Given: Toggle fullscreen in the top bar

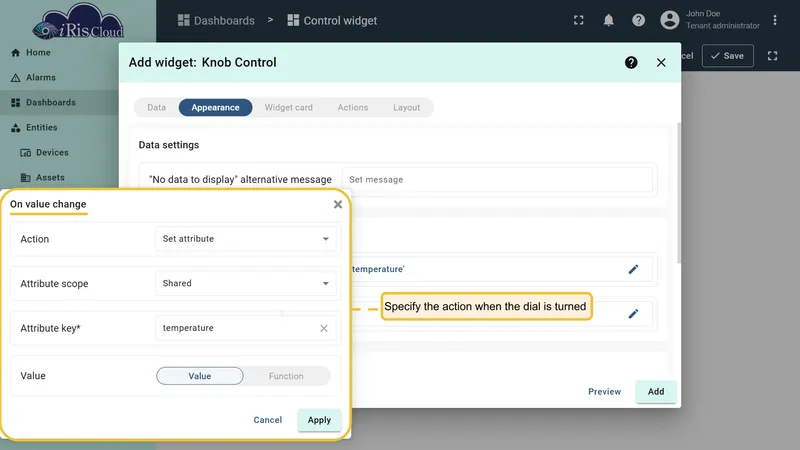Looking at the screenshot, I should coord(578,20).
